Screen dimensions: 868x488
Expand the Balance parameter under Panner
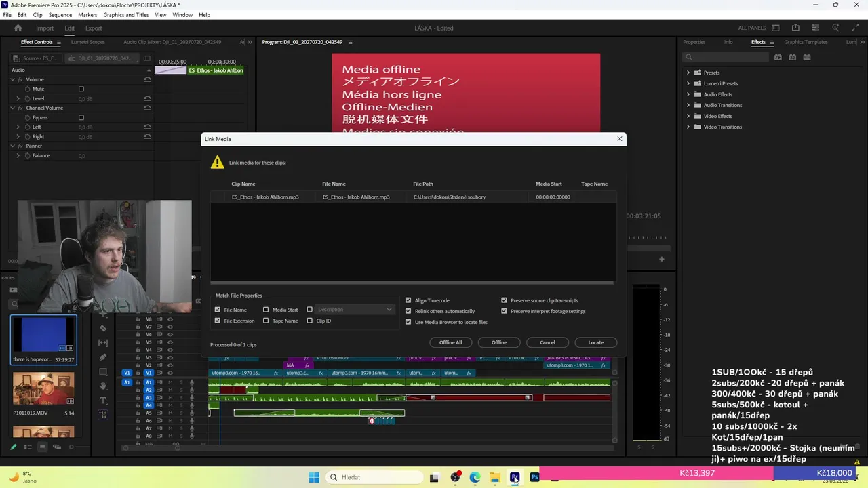(x=18, y=155)
